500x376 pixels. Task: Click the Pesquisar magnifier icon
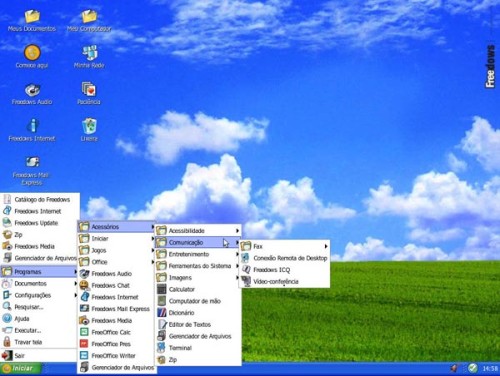coord(7,307)
